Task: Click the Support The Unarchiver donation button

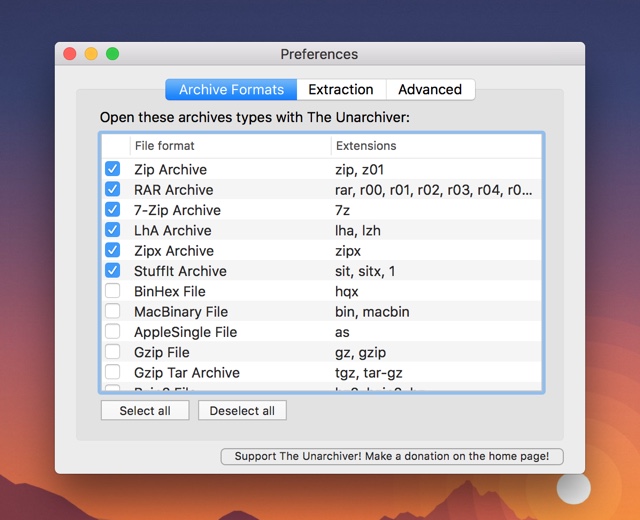Action: click(392, 456)
